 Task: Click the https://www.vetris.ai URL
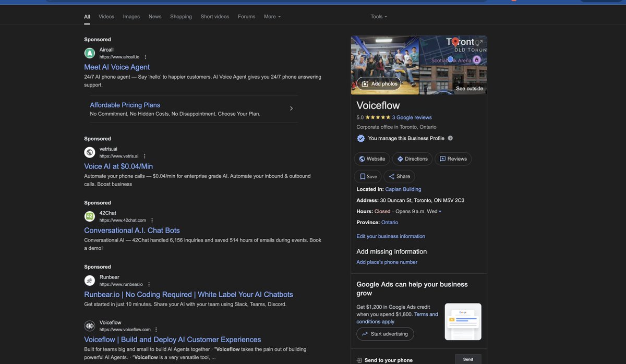[x=119, y=156]
